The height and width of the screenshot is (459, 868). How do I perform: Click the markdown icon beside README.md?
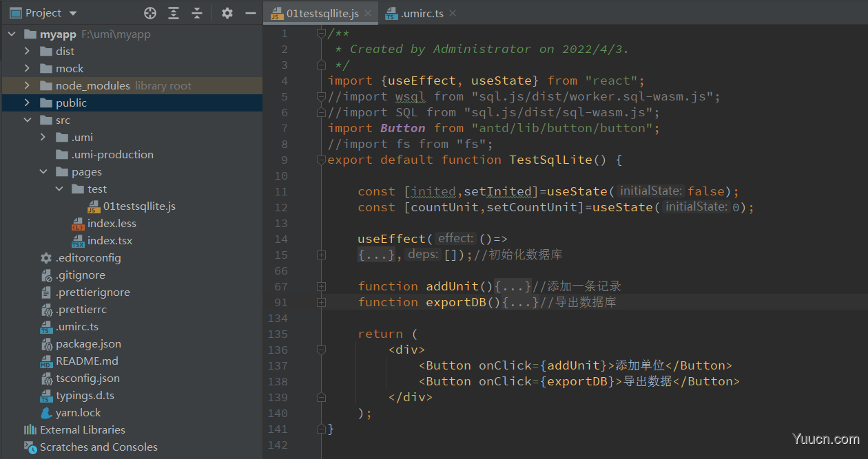click(x=46, y=361)
